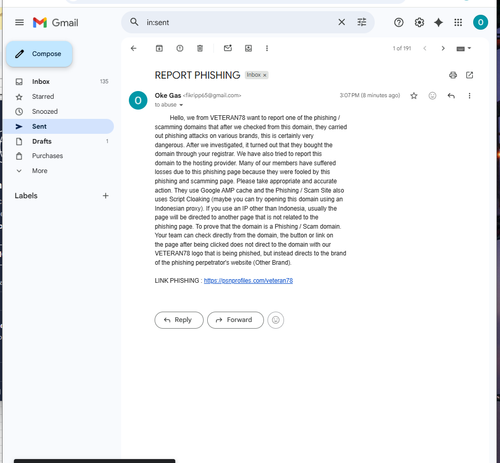Open the psnprofiles.com phishing link
This screenshot has width=500, height=463.
point(248,281)
